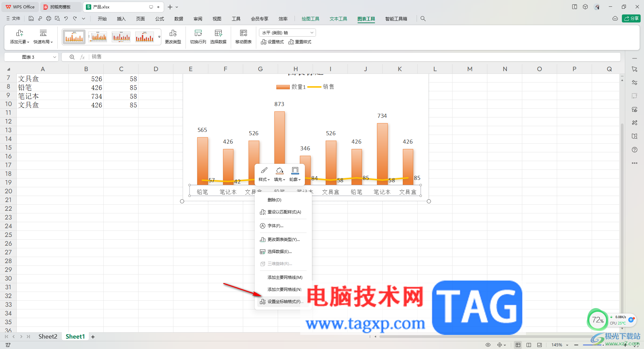This screenshot has height=349, width=644.
Task: Click Change Type (更改类型) icon
Action: tap(173, 33)
